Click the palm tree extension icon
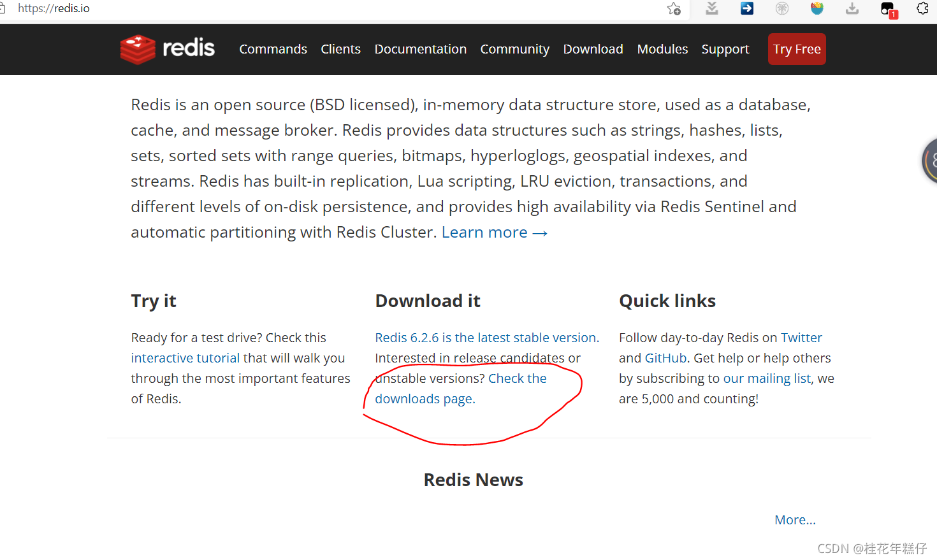937x560 pixels. pos(782,8)
